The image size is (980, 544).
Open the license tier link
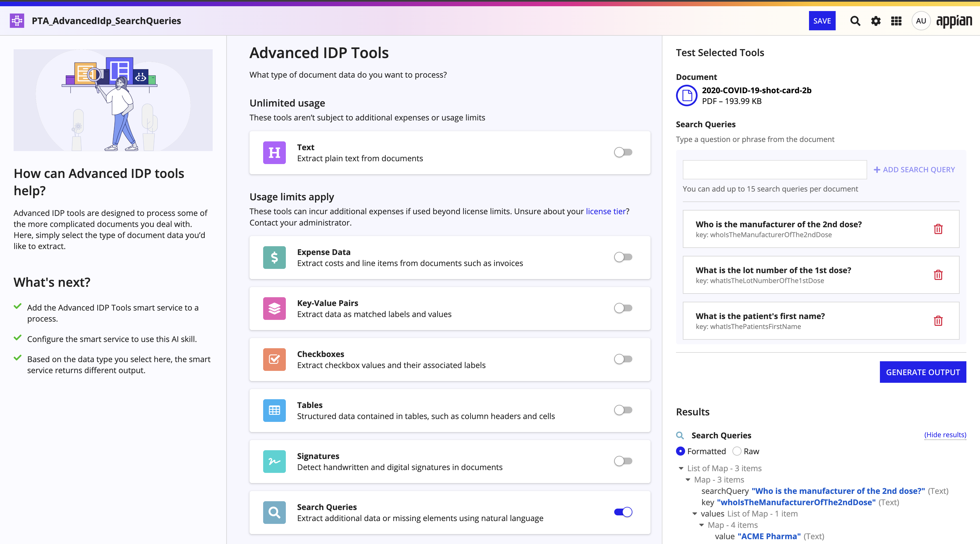click(x=606, y=211)
